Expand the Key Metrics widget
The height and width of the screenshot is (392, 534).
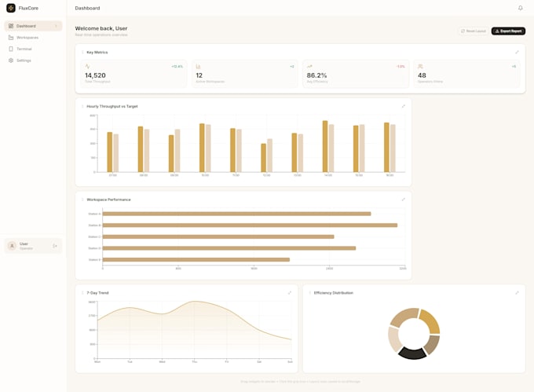click(x=517, y=52)
